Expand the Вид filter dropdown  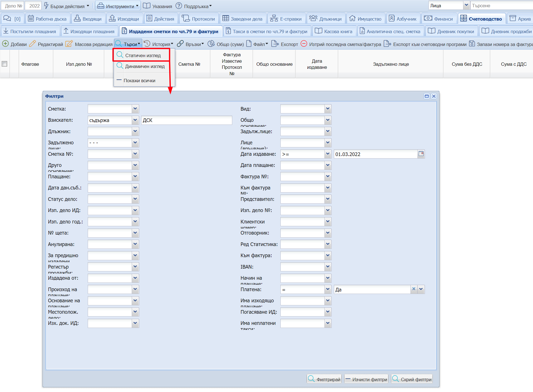328,109
